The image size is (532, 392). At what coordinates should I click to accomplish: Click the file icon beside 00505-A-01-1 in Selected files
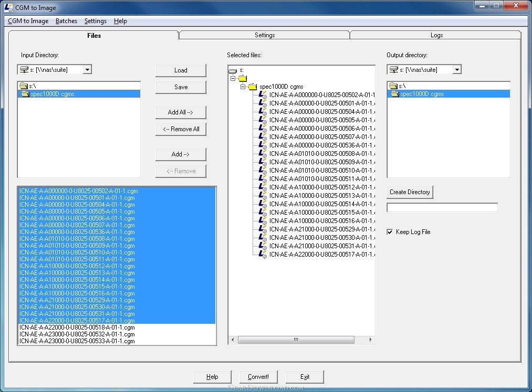[263, 120]
